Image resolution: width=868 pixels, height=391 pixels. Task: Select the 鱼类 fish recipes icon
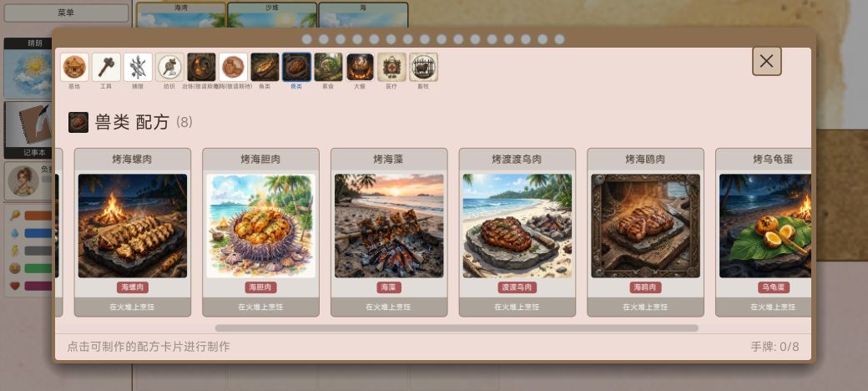[x=265, y=67]
